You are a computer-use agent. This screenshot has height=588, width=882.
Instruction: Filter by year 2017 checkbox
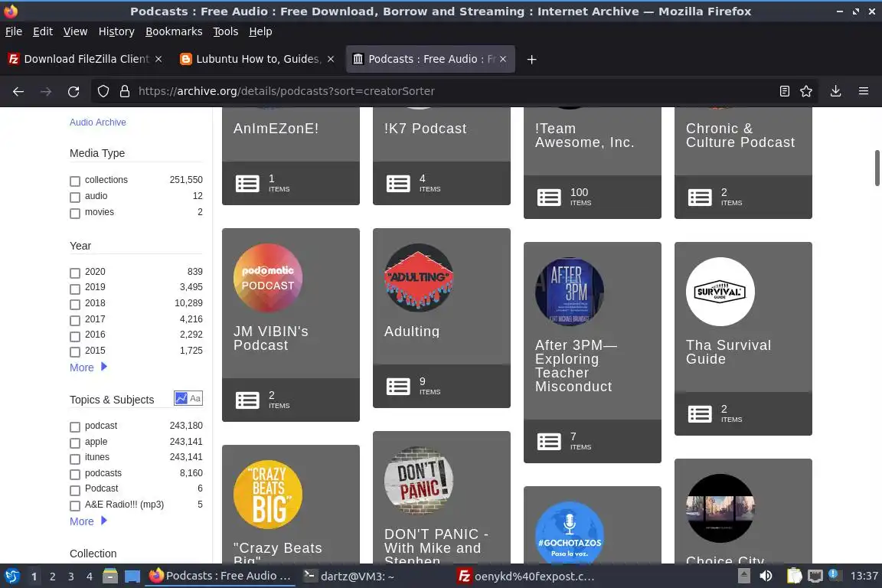tap(75, 320)
